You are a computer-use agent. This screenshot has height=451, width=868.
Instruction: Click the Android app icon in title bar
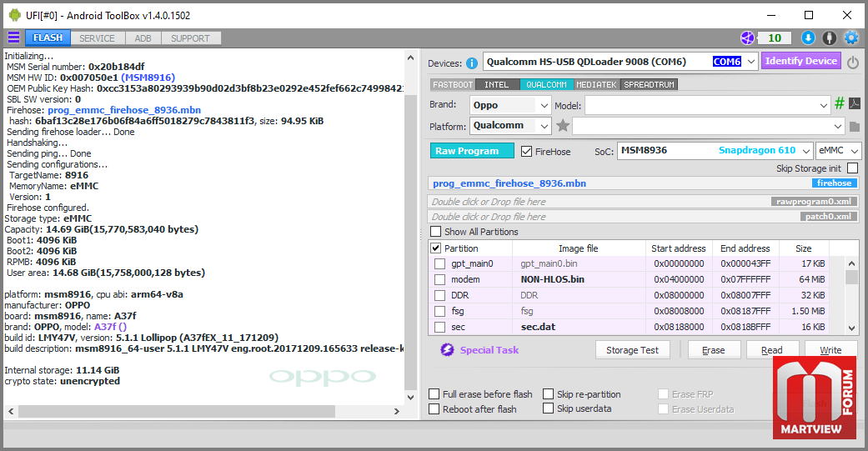[15, 16]
